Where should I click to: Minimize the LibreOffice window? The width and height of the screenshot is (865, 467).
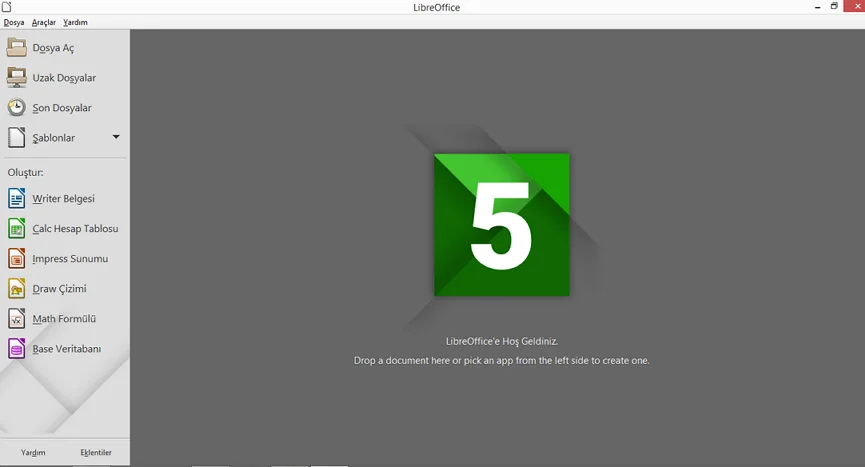[x=818, y=7]
